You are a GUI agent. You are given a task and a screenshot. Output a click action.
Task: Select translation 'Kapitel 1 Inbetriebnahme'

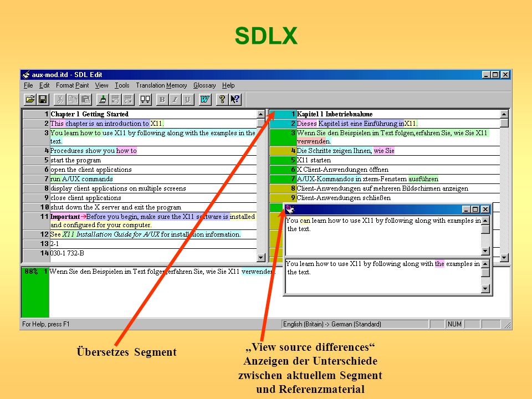pyautogui.click(x=398, y=114)
